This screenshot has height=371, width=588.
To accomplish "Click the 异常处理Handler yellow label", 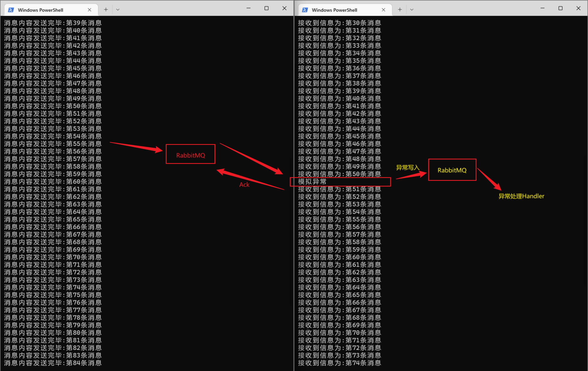I will coord(521,196).
